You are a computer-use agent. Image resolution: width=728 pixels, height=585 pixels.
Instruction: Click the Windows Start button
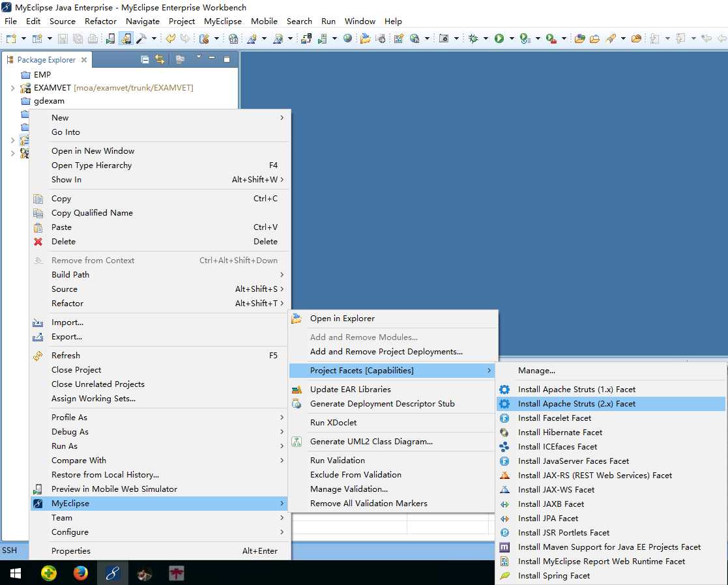click(16, 573)
